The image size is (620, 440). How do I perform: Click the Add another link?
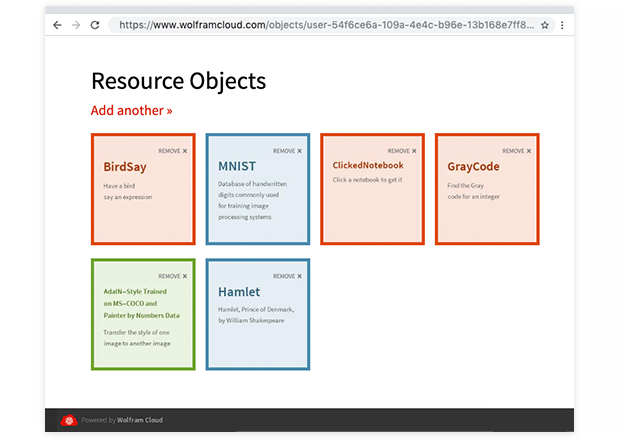coord(132,110)
